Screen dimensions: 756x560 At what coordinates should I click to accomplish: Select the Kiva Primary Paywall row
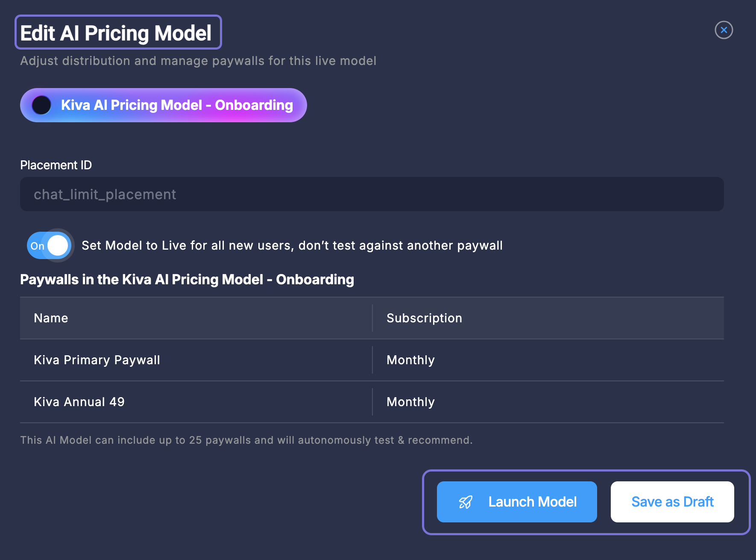pyautogui.click(x=97, y=360)
